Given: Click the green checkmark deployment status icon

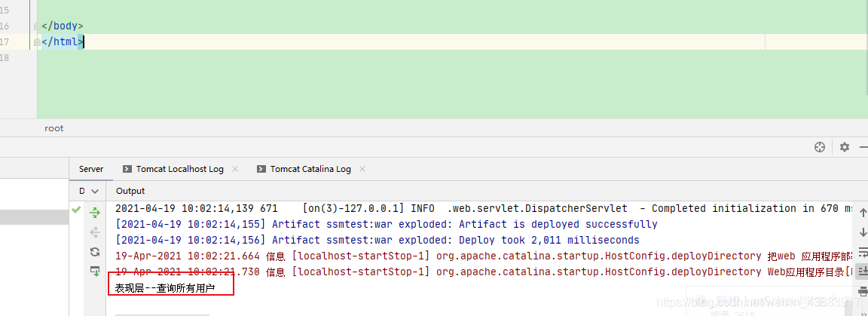Looking at the screenshot, I should pyautogui.click(x=76, y=210).
